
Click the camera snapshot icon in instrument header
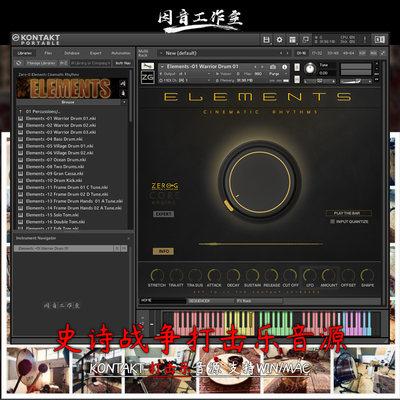pyautogui.click(x=273, y=67)
